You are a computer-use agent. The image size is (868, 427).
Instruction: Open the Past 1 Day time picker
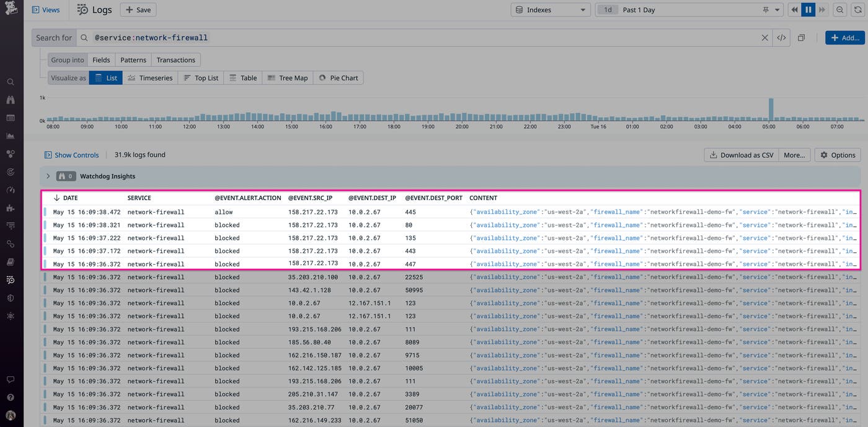(x=688, y=10)
